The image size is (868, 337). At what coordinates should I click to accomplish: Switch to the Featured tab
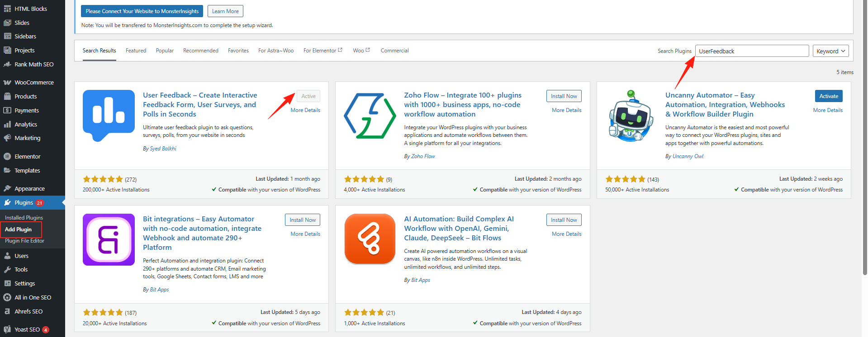136,51
